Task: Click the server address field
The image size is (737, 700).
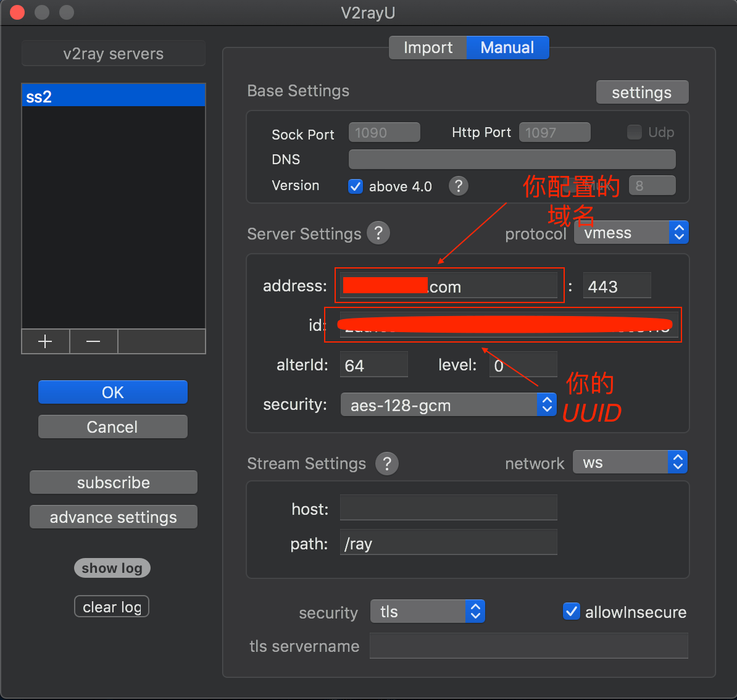Action: pyautogui.click(x=449, y=285)
